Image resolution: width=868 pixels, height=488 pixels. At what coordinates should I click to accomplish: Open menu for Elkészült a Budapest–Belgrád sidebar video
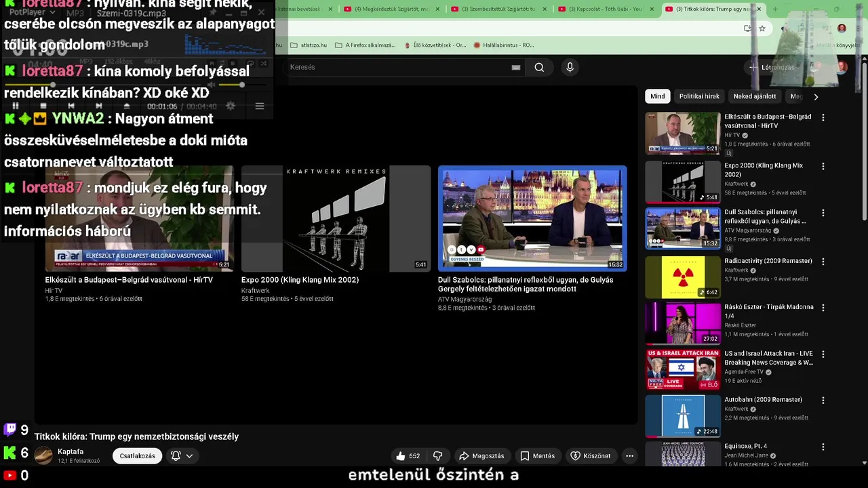pyautogui.click(x=823, y=117)
